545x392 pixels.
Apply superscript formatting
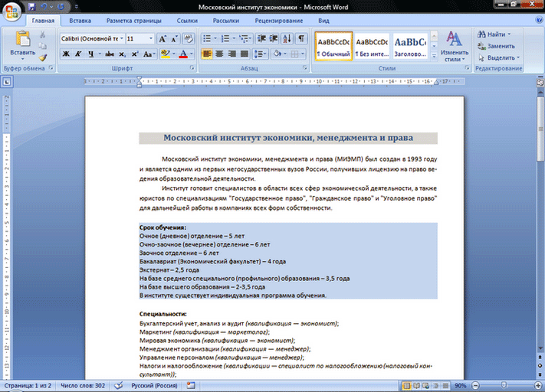coord(134,54)
